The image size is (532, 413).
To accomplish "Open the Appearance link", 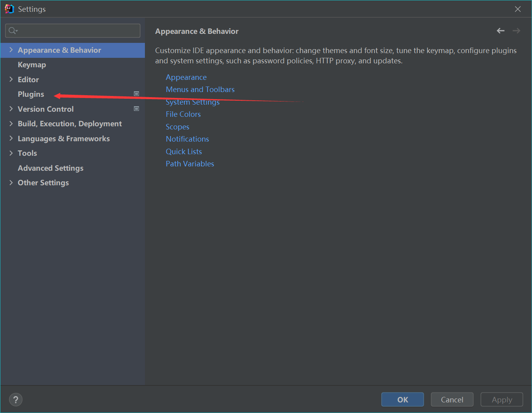I will pos(186,77).
